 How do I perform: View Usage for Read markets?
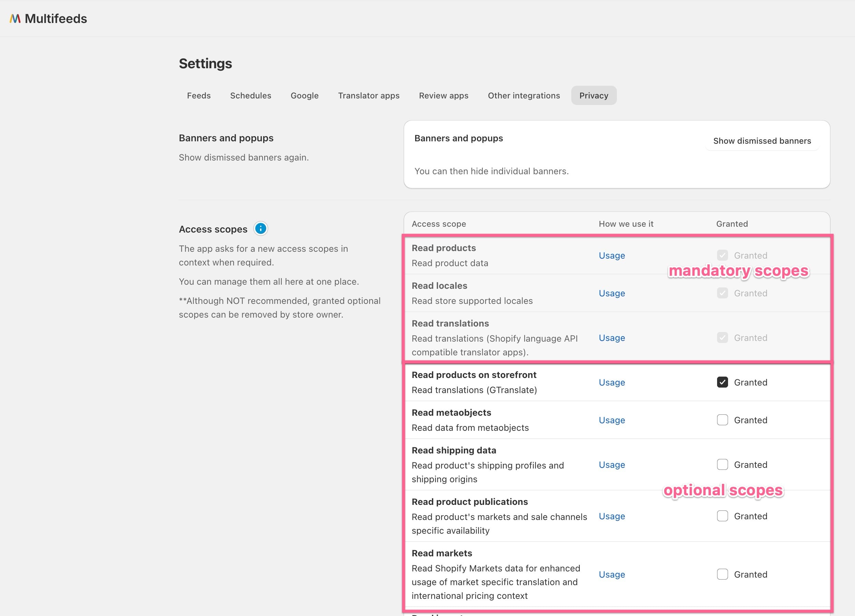[612, 574]
